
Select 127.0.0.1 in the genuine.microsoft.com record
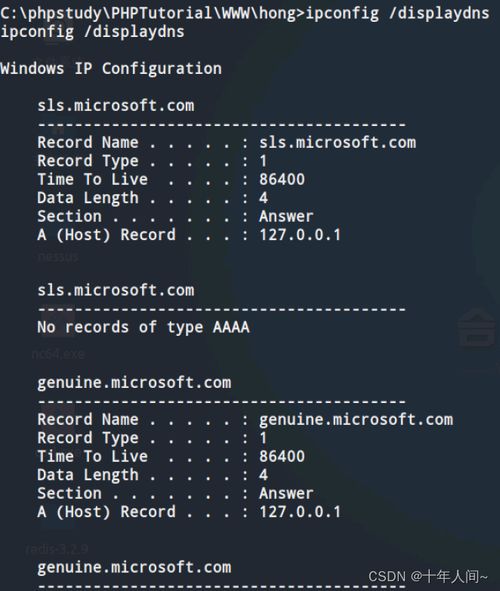point(300,512)
